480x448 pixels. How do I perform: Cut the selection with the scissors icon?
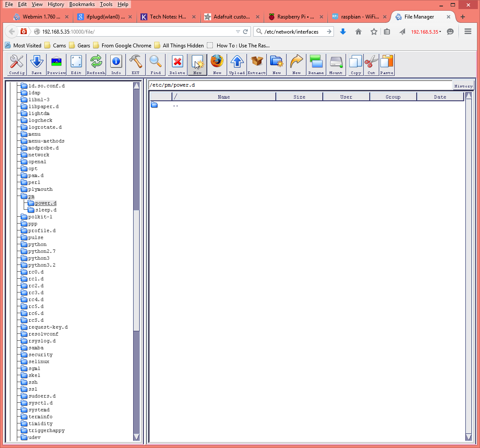click(371, 64)
